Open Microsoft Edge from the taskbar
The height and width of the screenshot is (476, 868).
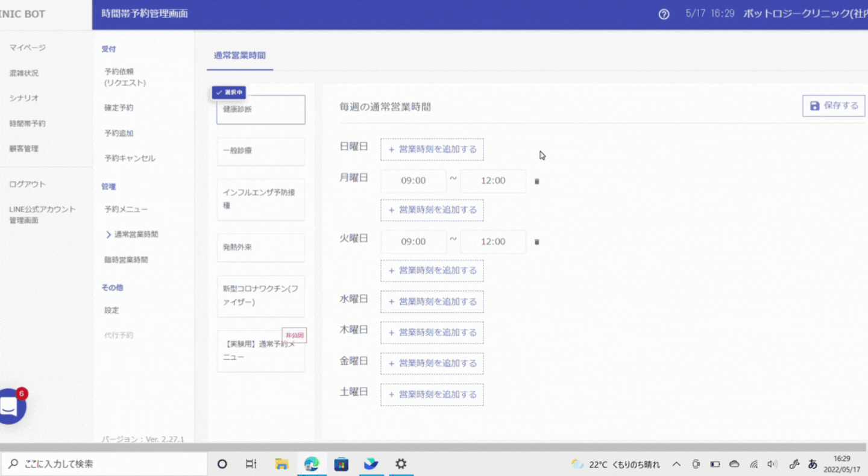click(x=312, y=464)
